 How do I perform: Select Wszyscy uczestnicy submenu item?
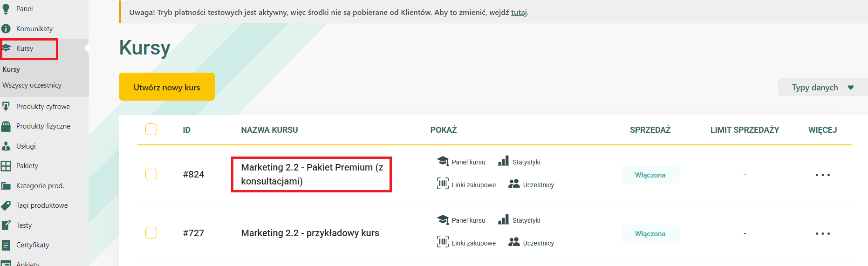pyautogui.click(x=32, y=85)
